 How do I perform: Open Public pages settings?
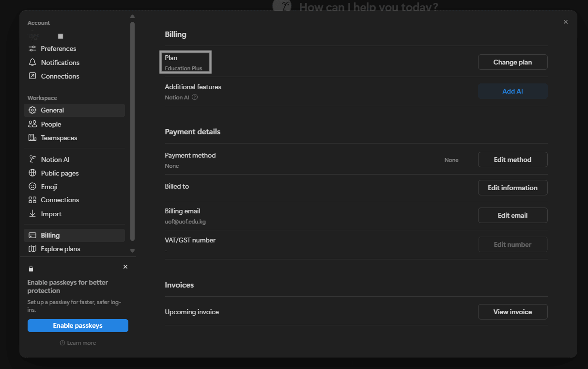(74, 173)
